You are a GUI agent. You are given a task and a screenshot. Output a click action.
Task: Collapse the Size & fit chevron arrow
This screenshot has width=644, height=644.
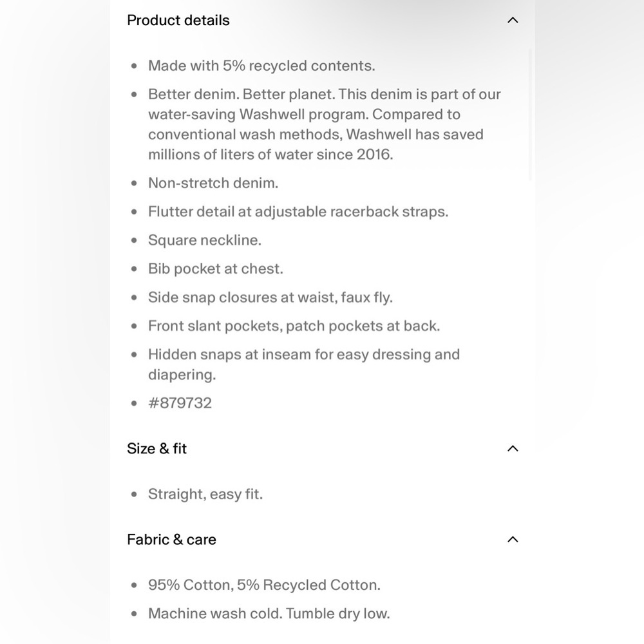click(513, 448)
